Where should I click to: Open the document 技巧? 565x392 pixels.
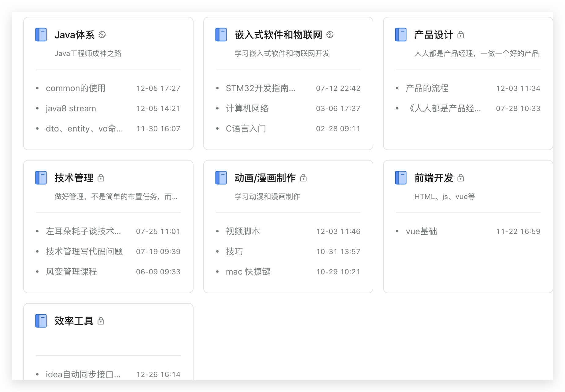[x=234, y=251]
